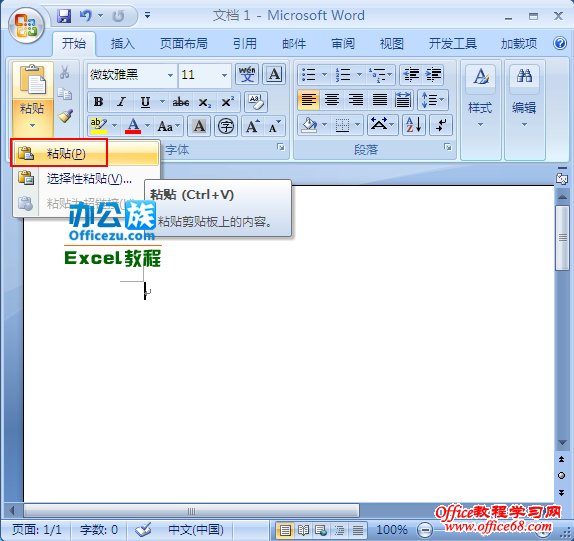Switch to Print Layout view

point(285,530)
